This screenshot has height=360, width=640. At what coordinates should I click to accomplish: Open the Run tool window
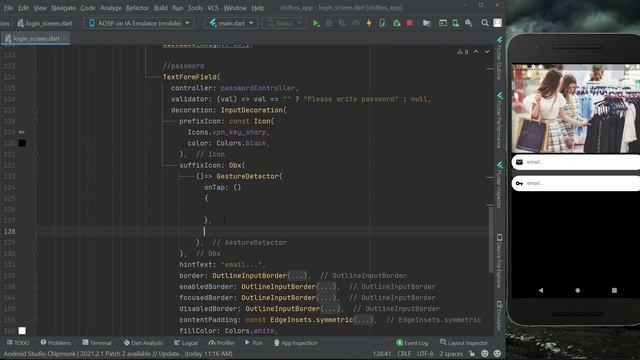pos(253,343)
